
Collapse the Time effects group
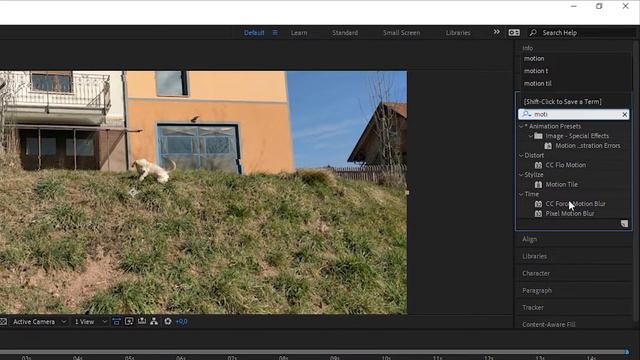(x=521, y=194)
